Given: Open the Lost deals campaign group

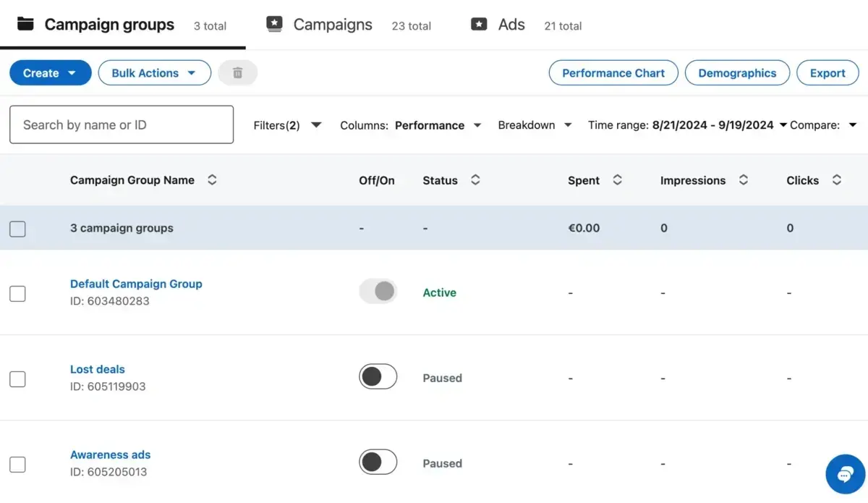Looking at the screenshot, I should [x=97, y=369].
